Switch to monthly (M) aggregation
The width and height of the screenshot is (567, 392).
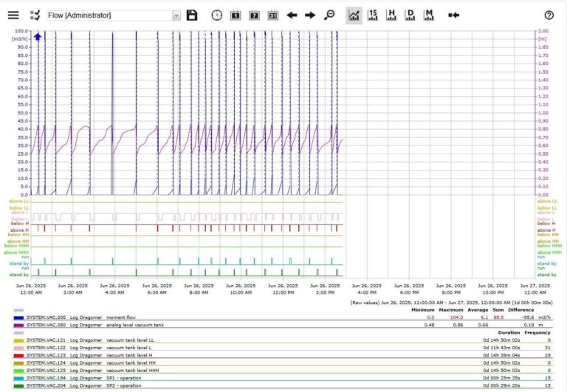428,15
